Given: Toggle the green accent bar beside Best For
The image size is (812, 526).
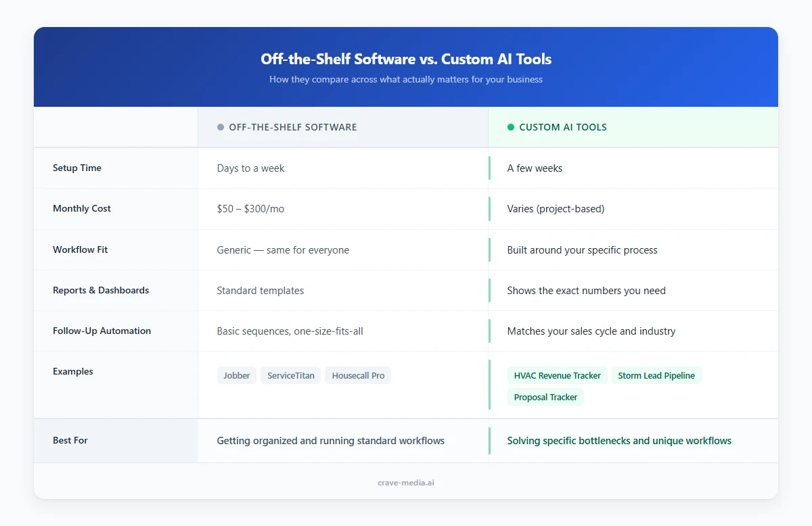Looking at the screenshot, I should 490,440.
